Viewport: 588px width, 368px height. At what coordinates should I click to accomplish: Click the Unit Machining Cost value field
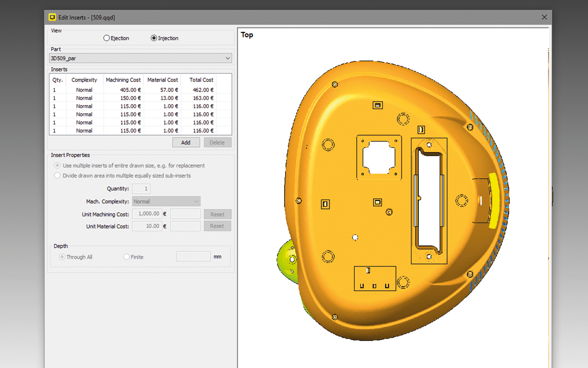point(147,213)
